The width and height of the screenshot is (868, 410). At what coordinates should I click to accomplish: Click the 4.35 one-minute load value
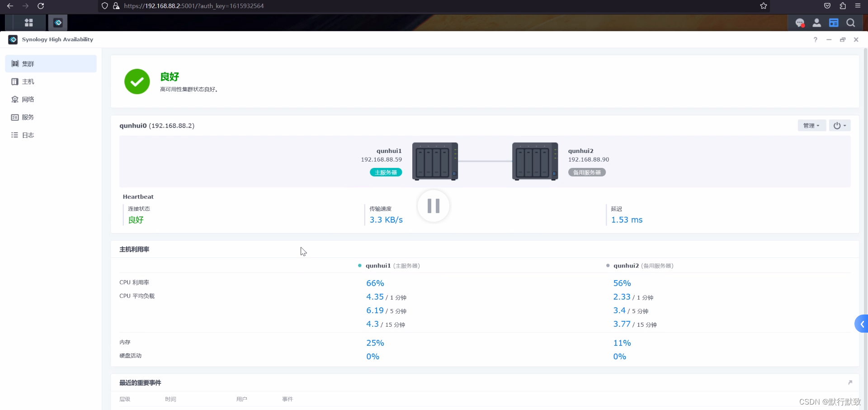(375, 297)
